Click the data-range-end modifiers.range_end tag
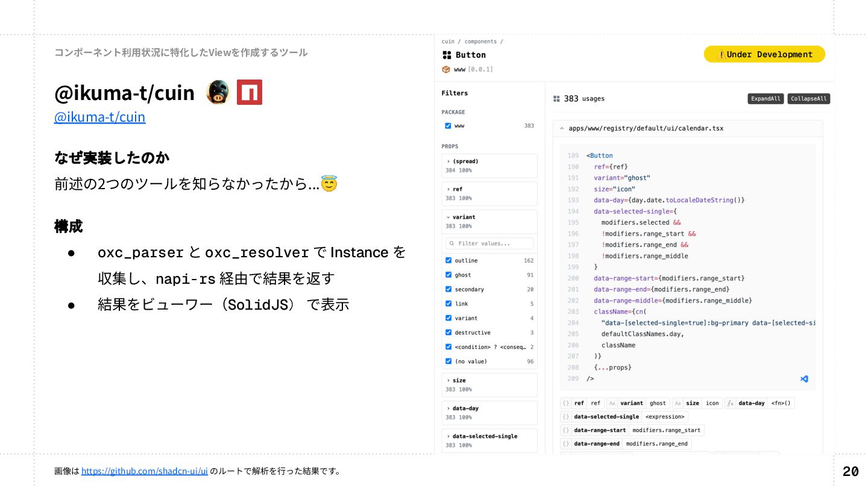Screen dimensions: 868x488 click(x=626, y=443)
